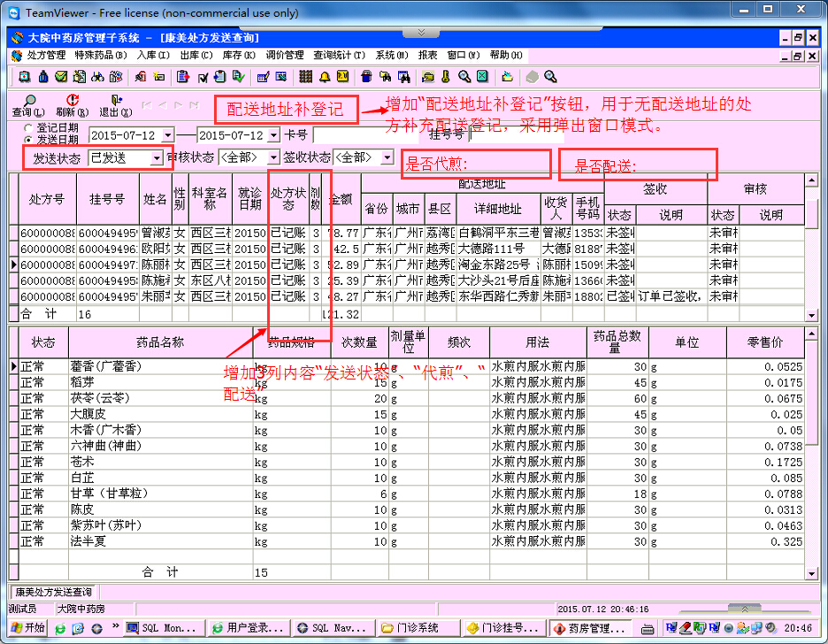Image resolution: width=828 pixels, height=644 pixels.
Task: Click the 查询(L) search button
Action: (x=28, y=106)
